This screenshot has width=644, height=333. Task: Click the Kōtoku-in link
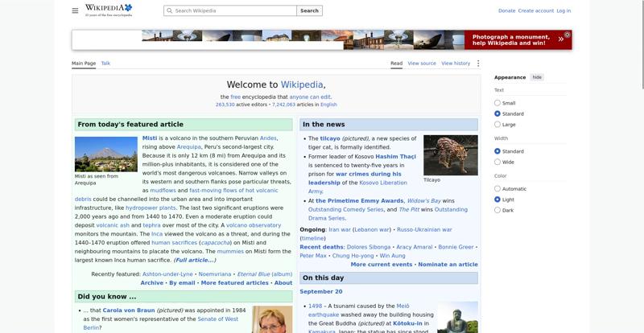407,323
